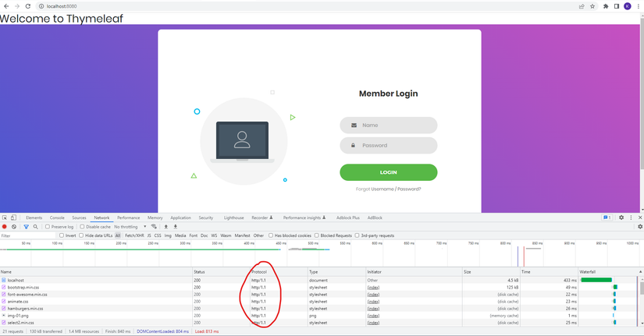Open the browser side panel icon
The height and width of the screenshot is (336, 644).
(617, 6)
